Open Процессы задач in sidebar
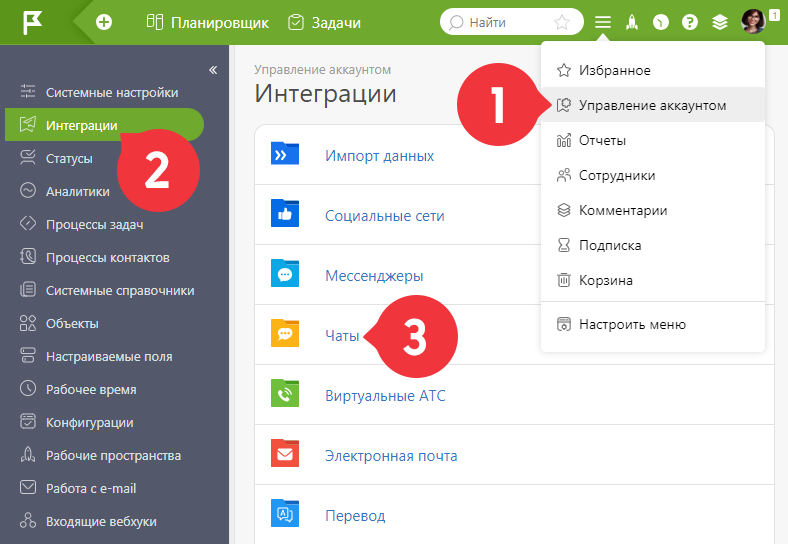Image resolution: width=788 pixels, height=544 pixels. pos(94,224)
